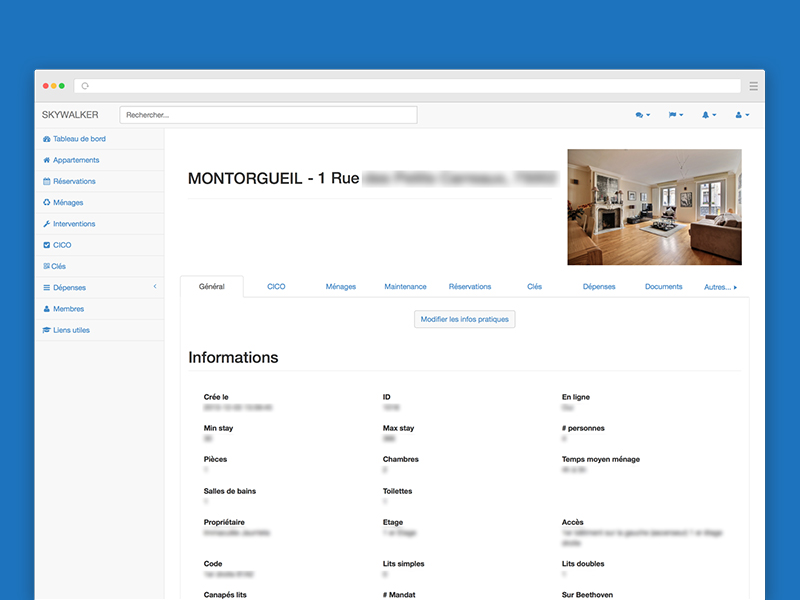Switch to the Ménages tab

tap(341, 287)
